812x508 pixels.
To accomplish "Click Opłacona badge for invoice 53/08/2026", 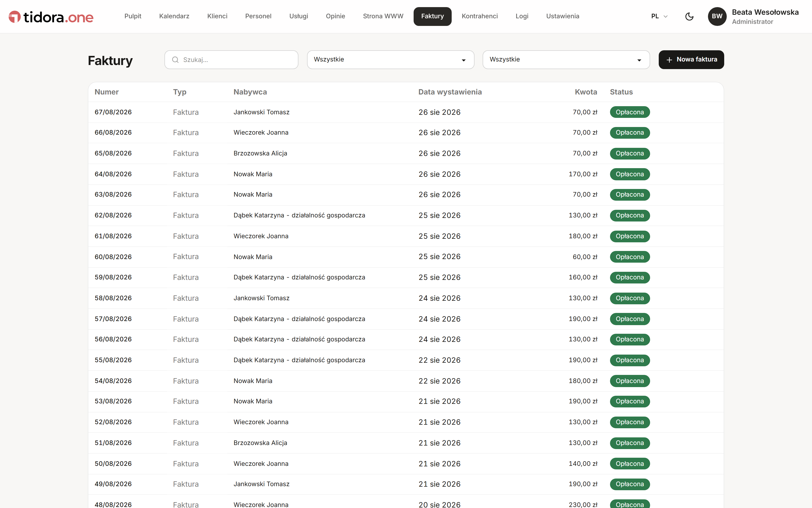I will pyautogui.click(x=630, y=402).
